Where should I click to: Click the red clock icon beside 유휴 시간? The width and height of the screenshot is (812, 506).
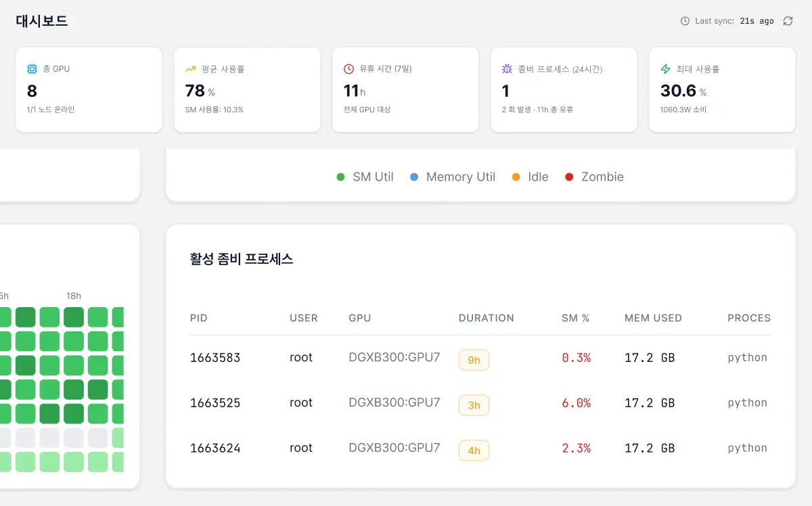pyautogui.click(x=348, y=69)
